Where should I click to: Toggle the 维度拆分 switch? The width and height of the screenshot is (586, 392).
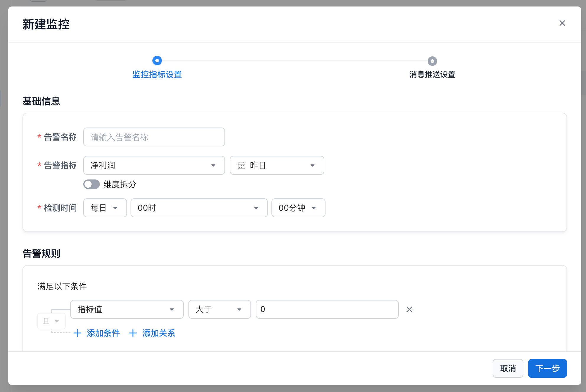[x=92, y=184]
